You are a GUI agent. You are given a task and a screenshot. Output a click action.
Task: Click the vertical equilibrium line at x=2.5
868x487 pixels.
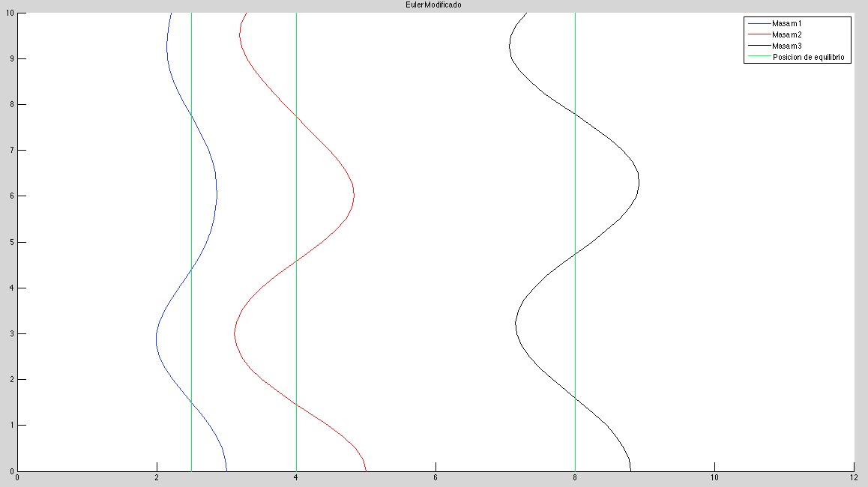click(x=191, y=225)
